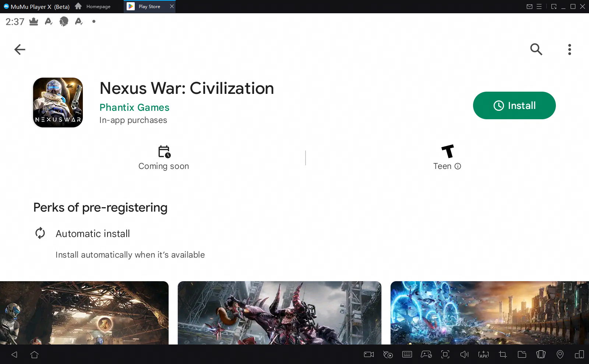
Task: Click the Nexus War app icon
Action: tap(58, 102)
